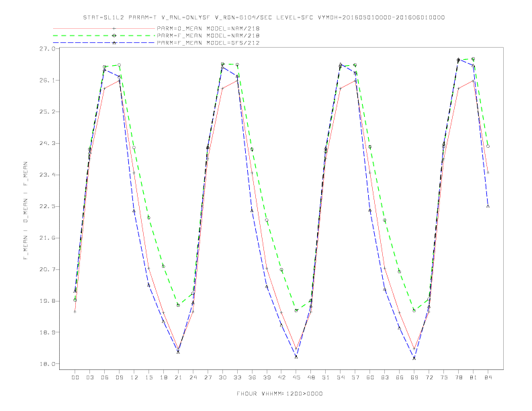The width and height of the screenshot is (532, 411).
Task: Click the red solid legend line sample
Action: click(104, 28)
